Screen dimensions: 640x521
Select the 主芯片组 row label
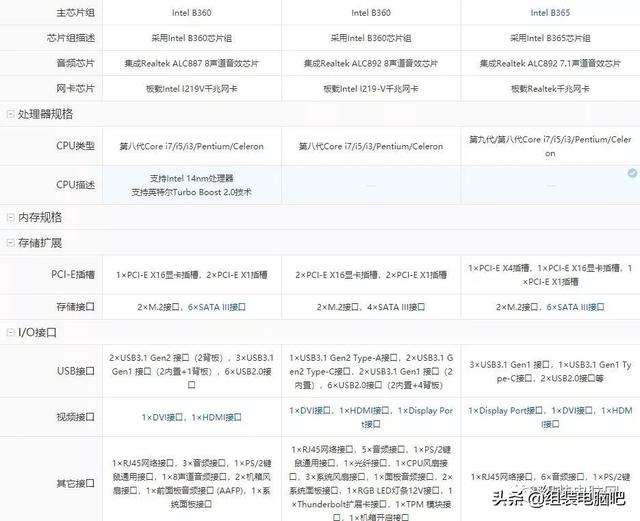tap(76, 13)
